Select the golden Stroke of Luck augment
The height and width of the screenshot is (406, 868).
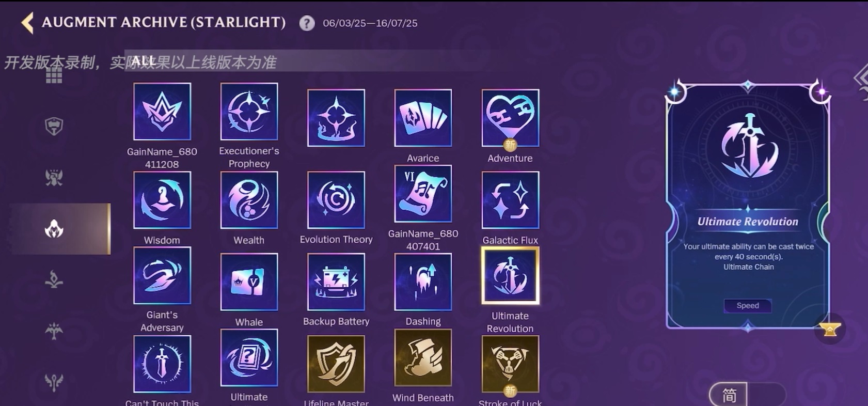(x=510, y=364)
